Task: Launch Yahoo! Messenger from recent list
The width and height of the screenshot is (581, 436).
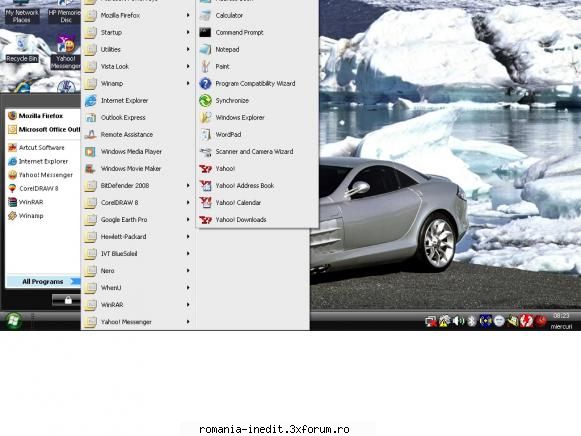Action: pyautogui.click(x=43, y=175)
